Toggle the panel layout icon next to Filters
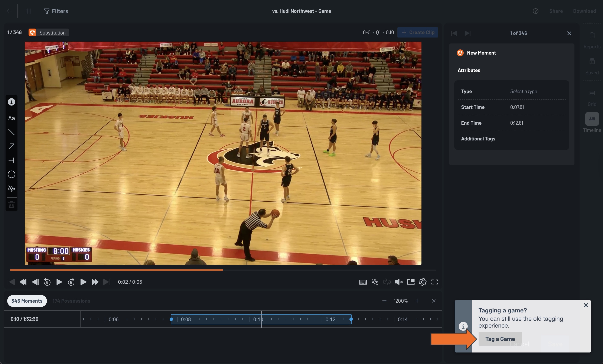 (28, 11)
